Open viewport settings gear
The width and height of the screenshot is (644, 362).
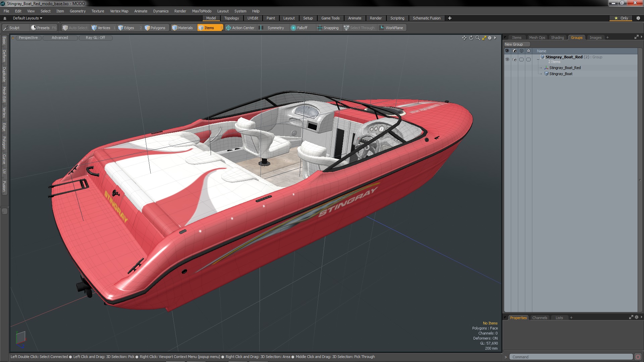click(x=490, y=38)
